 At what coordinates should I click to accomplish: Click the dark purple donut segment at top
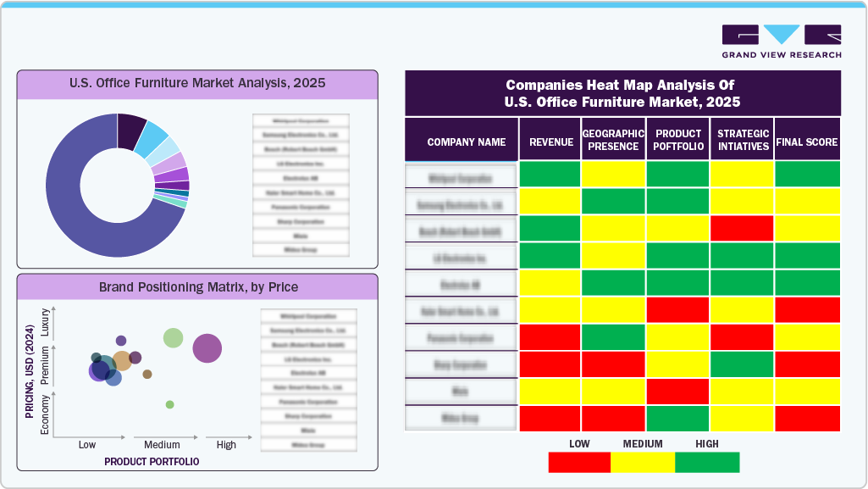point(130,129)
